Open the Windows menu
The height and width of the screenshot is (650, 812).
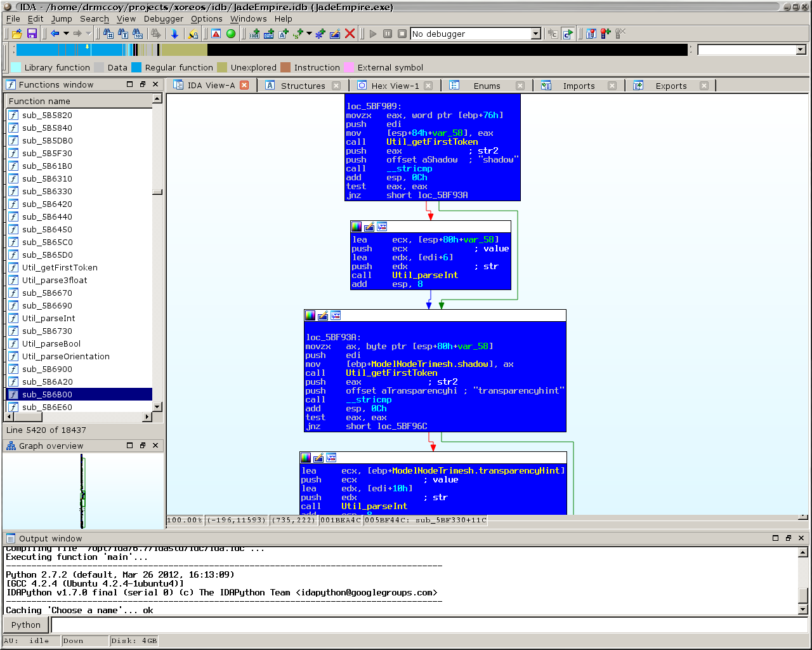pos(248,18)
